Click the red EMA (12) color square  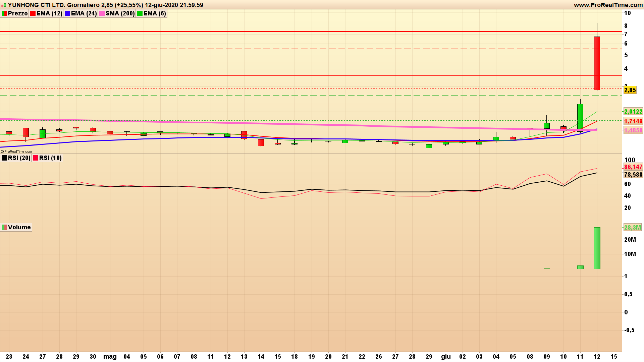tap(33, 13)
